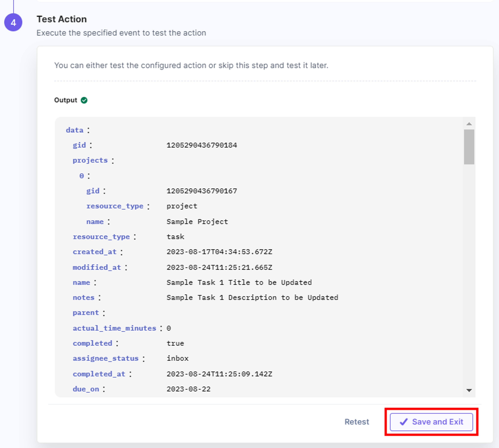Click the 'assignee_status' key
Viewport: 499px width, 448px height.
[x=106, y=358]
